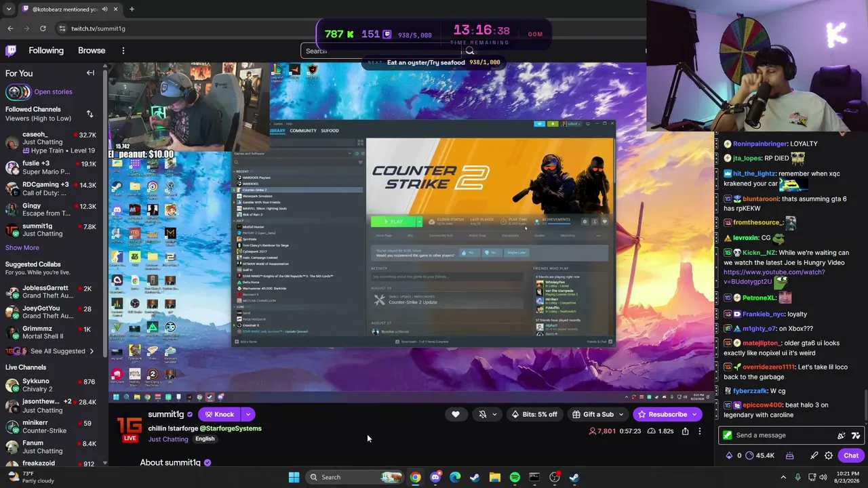The width and height of the screenshot is (868, 488).
Task: Open notification options chevron beside bell
Action: [494, 414]
